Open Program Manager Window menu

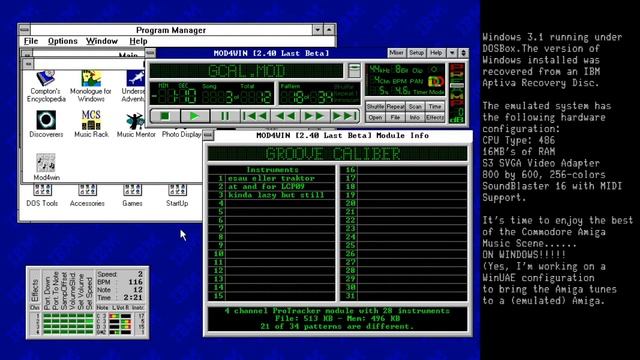click(102, 41)
